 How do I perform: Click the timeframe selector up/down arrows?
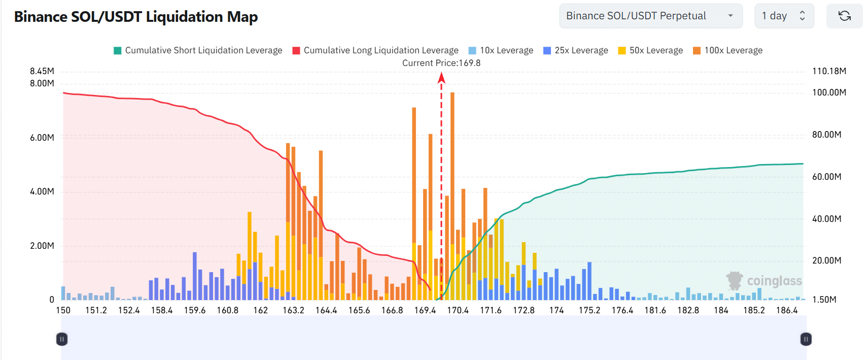coord(802,16)
